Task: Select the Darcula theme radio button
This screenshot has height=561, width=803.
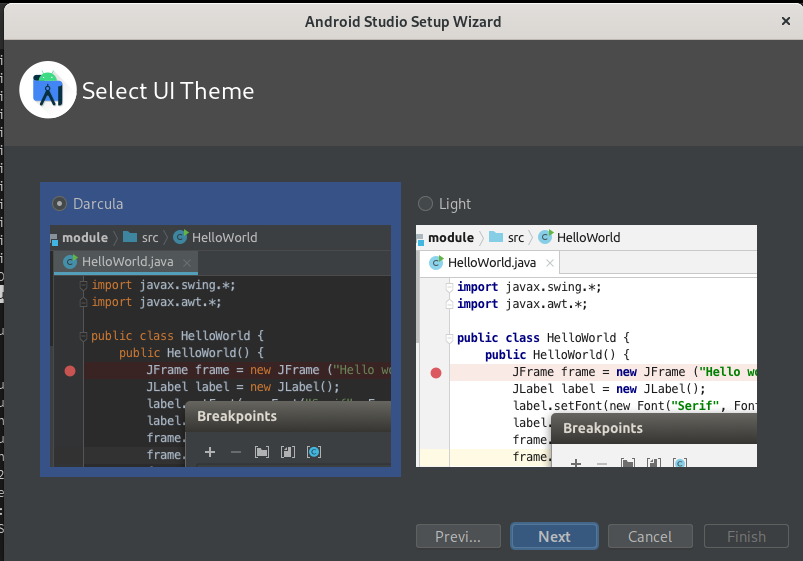Action: pos(59,204)
